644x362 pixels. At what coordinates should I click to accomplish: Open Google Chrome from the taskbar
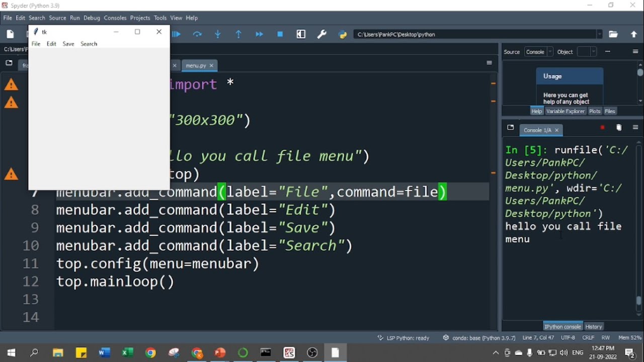pos(150,352)
